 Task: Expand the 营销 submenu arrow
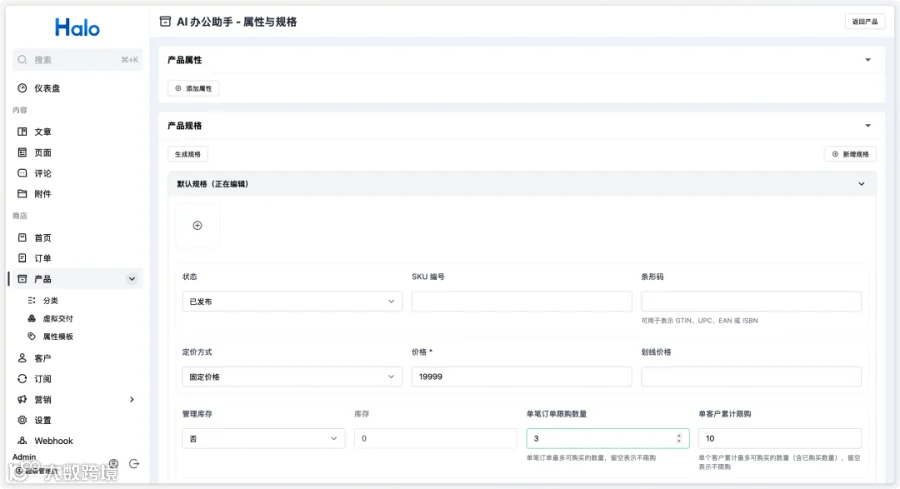point(132,399)
